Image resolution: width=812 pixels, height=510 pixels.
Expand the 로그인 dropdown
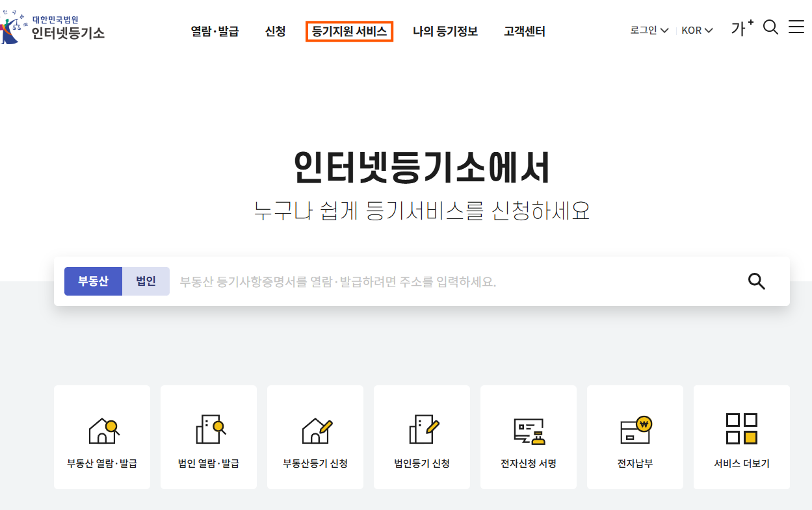click(649, 30)
